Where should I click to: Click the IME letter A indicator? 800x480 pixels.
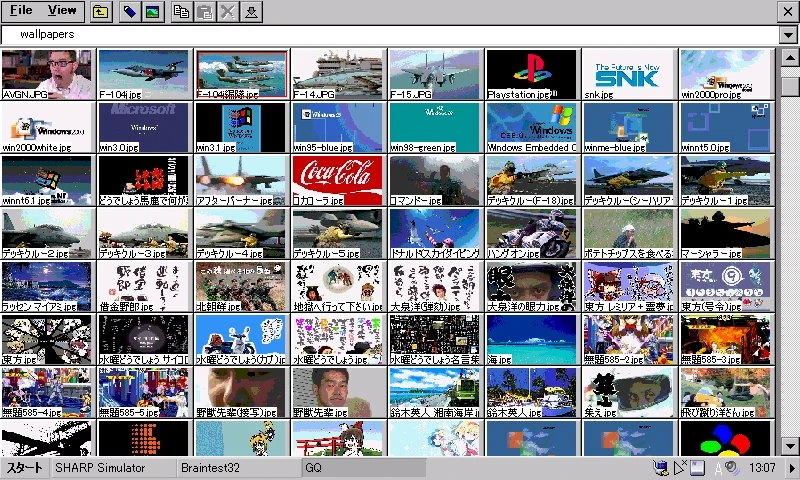718,468
